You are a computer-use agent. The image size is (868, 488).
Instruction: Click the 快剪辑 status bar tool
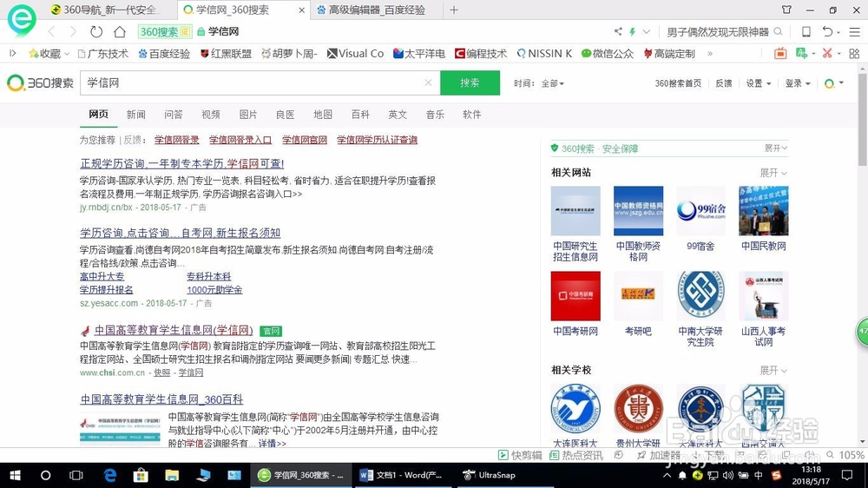click(520, 455)
